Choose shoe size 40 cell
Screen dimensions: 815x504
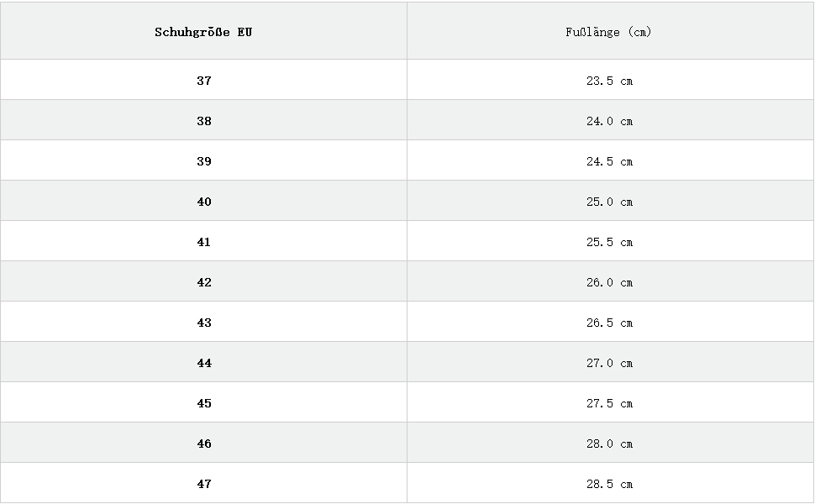tap(204, 202)
